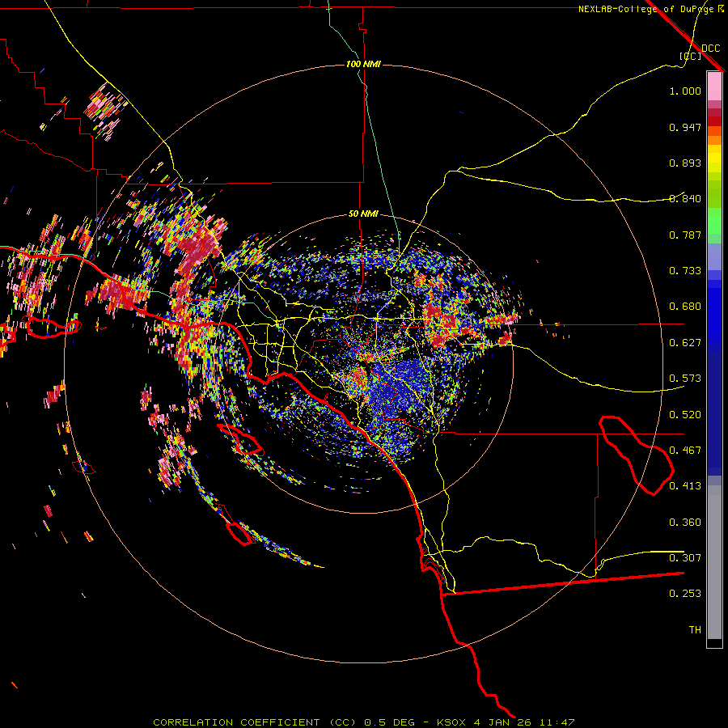Screen dimensions: 728x728
Task: Click the 0.947 scale value
Action: point(685,127)
